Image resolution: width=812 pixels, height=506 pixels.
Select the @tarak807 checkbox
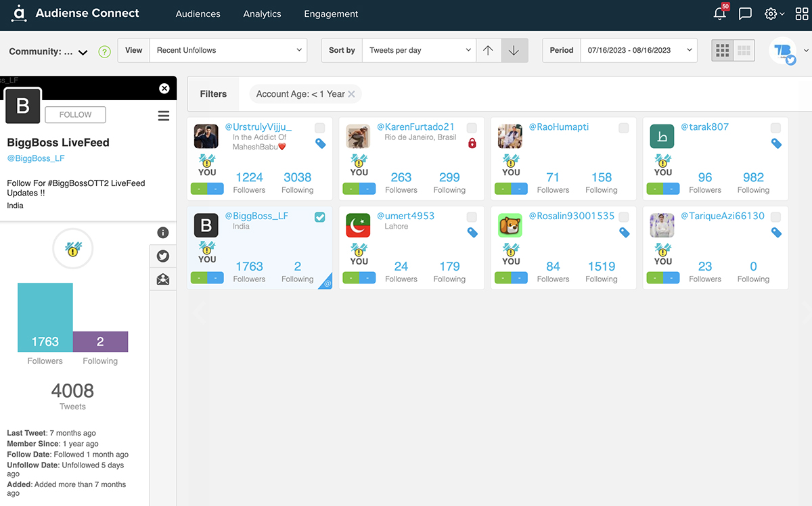(x=775, y=128)
